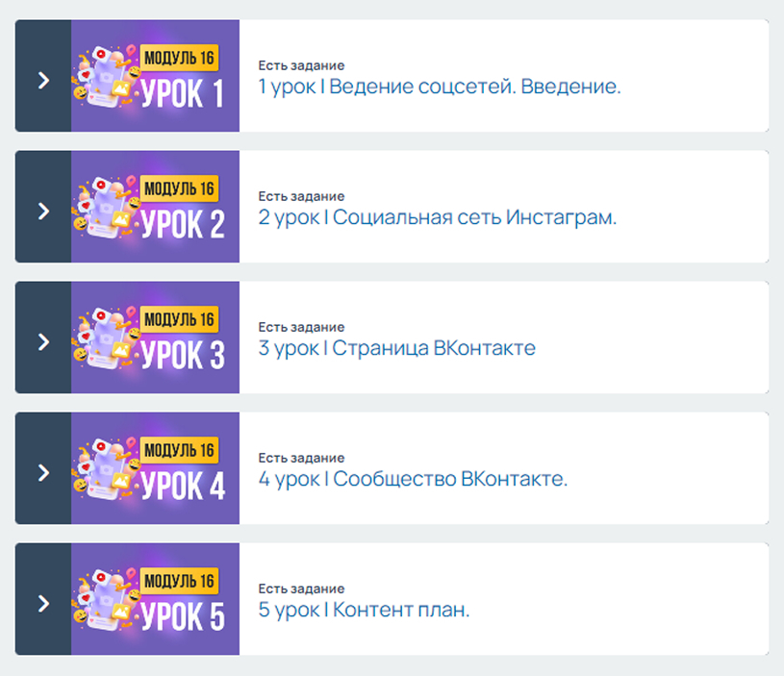The height and width of the screenshot is (676, 784).
Task: Expand lesson 1 with the chevron arrow
Action: click(x=43, y=80)
